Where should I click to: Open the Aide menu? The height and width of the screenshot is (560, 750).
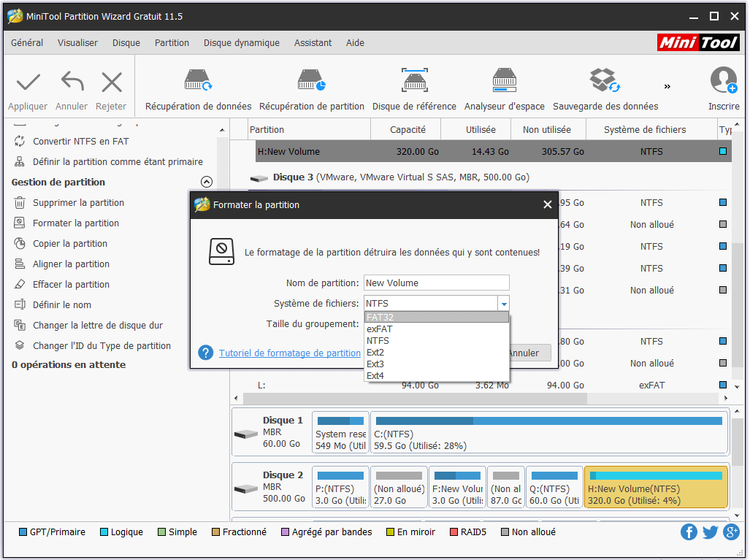point(356,42)
